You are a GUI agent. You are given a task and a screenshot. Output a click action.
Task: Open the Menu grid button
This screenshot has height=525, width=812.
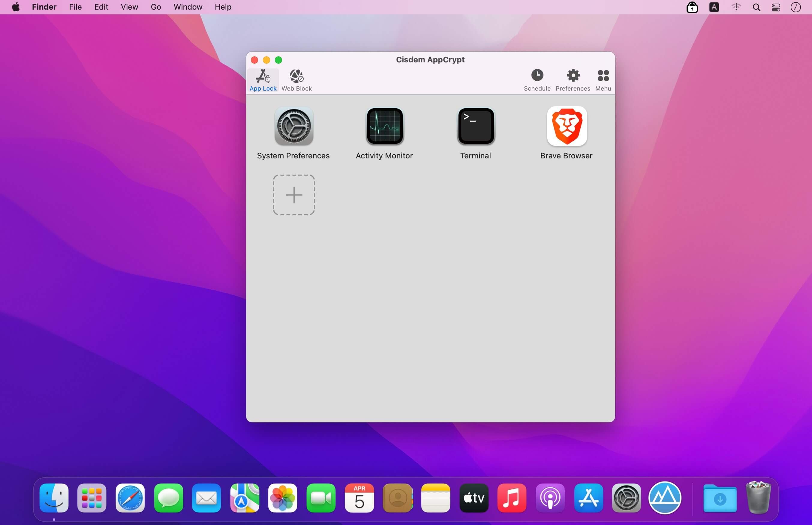click(603, 80)
